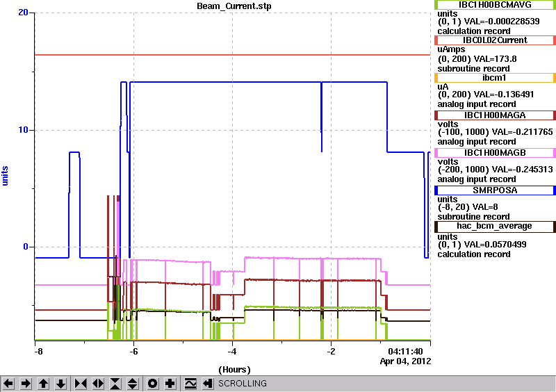Click the x-axis tick label -2

click(x=331, y=352)
